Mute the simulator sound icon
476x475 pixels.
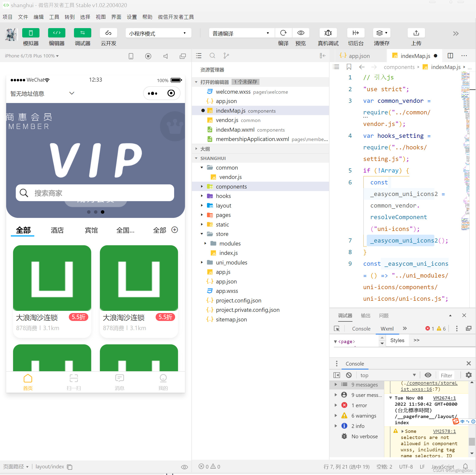165,56
